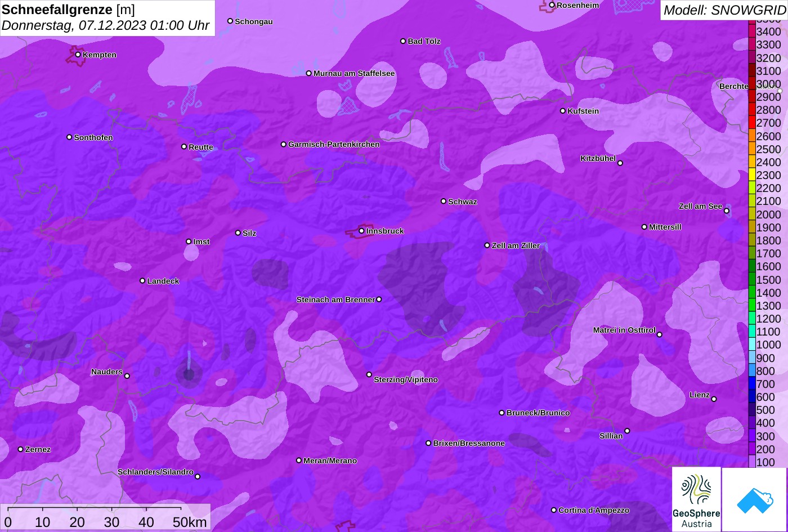Click the Kempten city marker dot
The width and height of the screenshot is (788, 532).
78,55
